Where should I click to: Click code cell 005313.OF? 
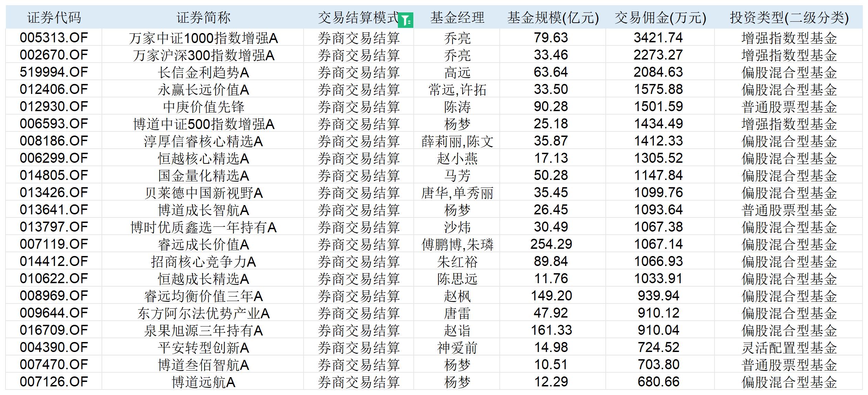click(54, 38)
